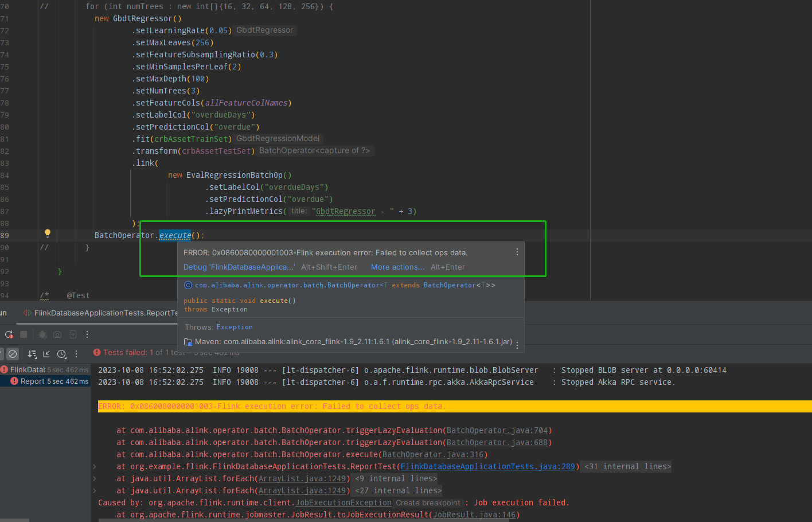Viewport: 812px width, 522px height.
Task: Click the GbdtRegressionModel inlay hint
Action: 278,138
